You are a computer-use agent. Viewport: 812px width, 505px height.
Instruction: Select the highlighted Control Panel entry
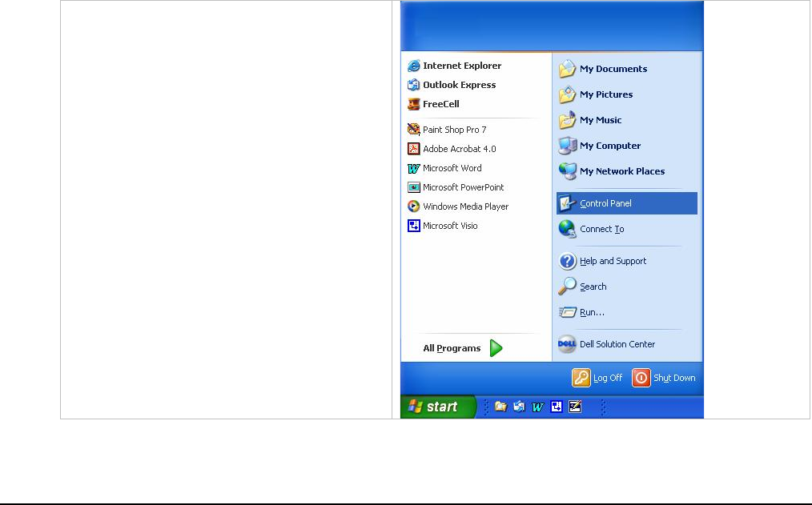point(626,203)
